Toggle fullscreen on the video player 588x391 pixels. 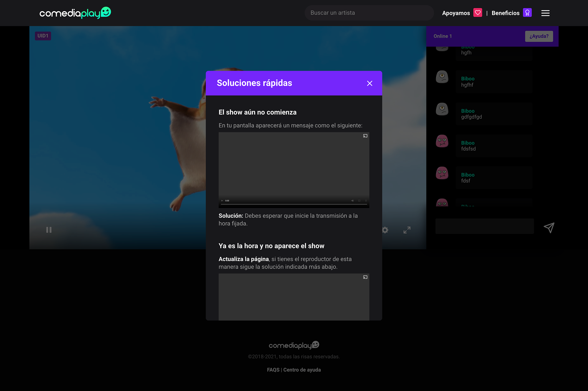tap(407, 230)
